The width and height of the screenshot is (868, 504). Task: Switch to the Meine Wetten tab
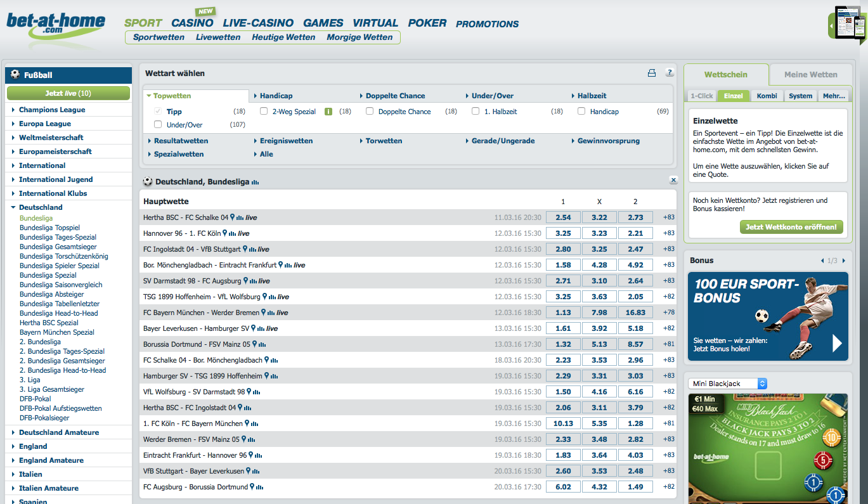point(810,75)
